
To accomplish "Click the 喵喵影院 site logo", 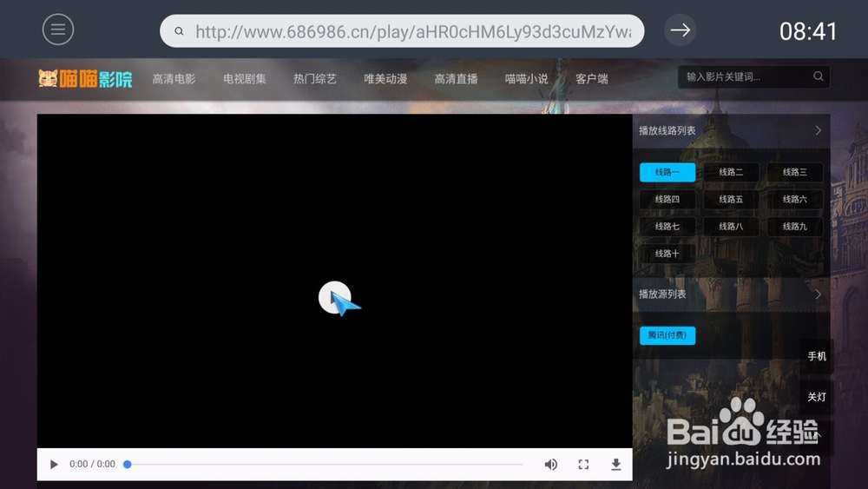I will pyautogui.click(x=85, y=79).
